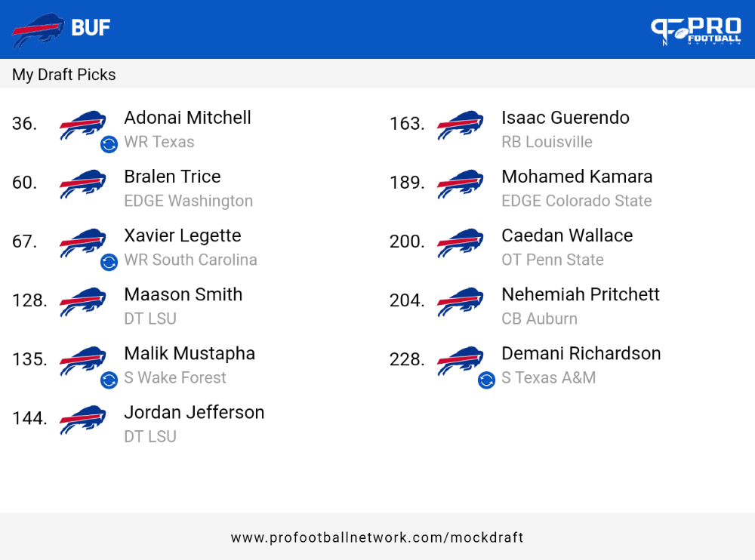The width and height of the screenshot is (755, 560).
Task: Click the Bills logo in the header
Action: (38, 30)
